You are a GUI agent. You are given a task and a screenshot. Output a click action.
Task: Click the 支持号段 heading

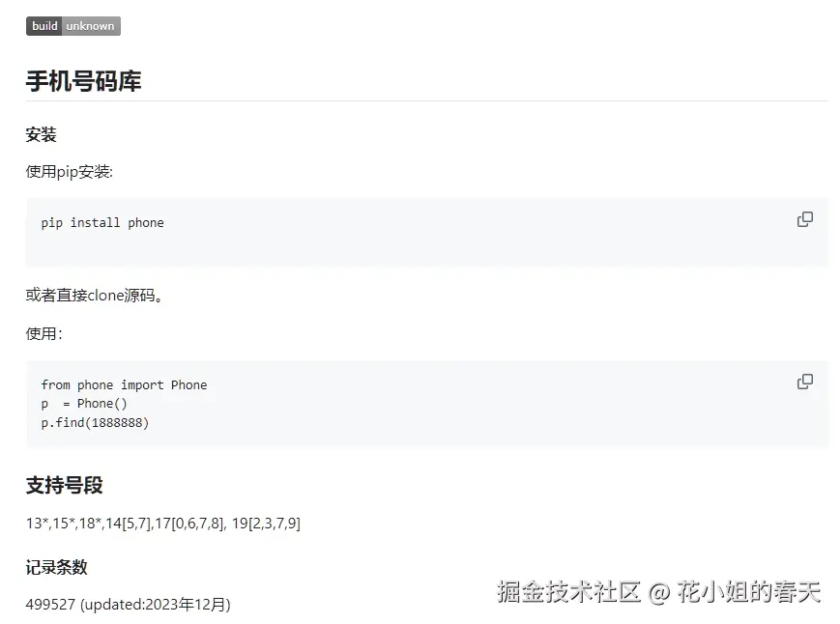coord(65,485)
